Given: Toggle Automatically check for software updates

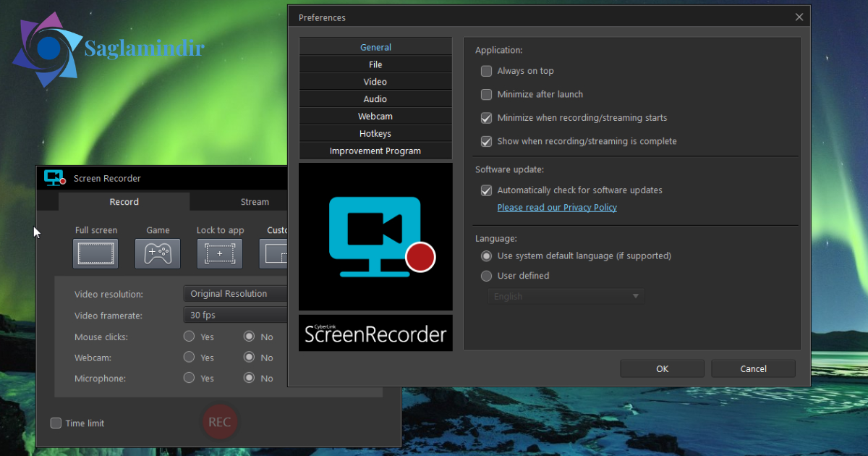Looking at the screenshot, I should pyautogui.click(x=487, y=190).
